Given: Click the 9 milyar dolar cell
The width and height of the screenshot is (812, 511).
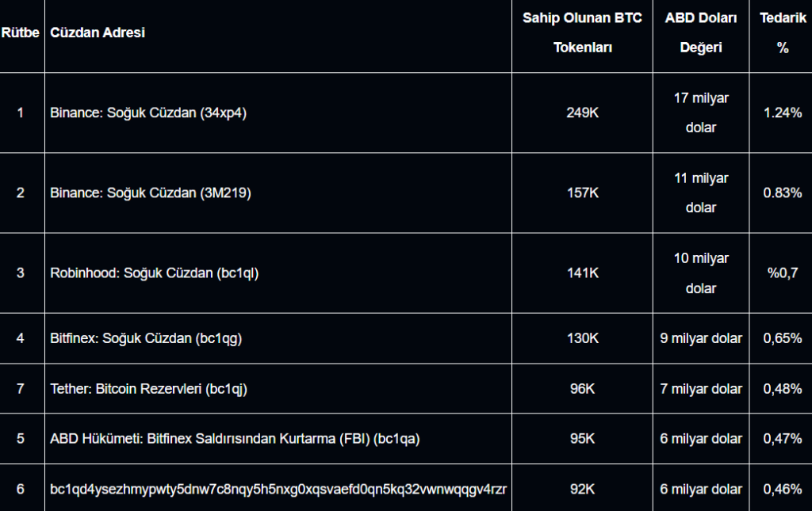Looking at the screenshot, I should point(701,338).
